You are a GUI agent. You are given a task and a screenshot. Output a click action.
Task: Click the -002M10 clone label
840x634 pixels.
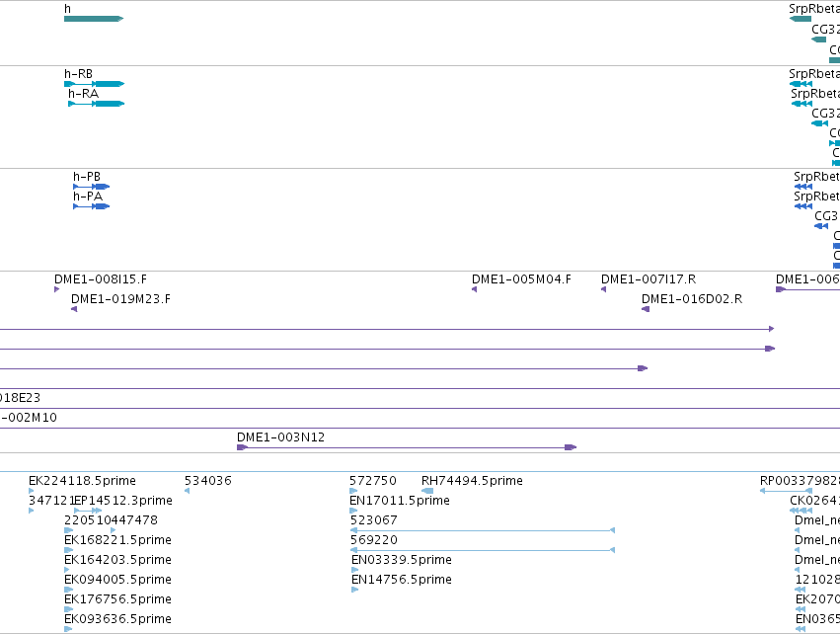(29, 418)
